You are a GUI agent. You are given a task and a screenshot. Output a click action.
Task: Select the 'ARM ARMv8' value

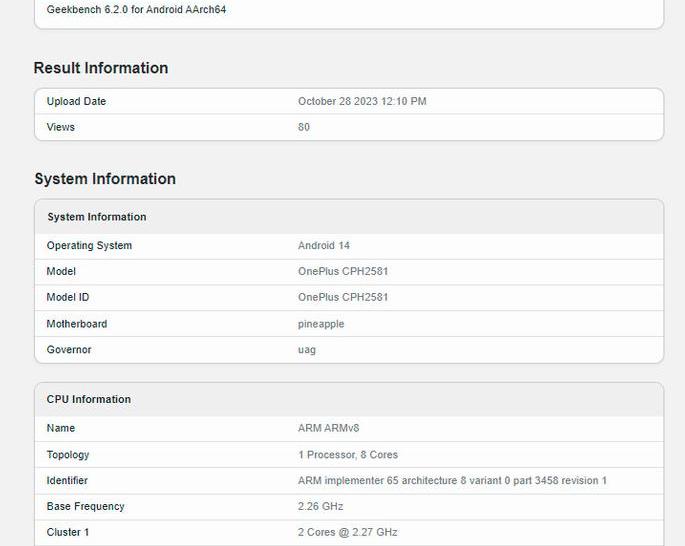[x=329, y=428]
